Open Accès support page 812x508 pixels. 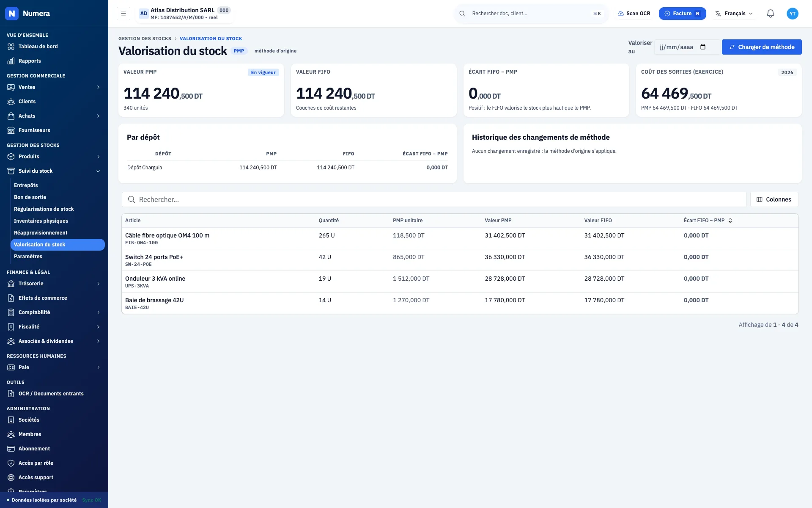pyautogui.click(x=54, y=478)
